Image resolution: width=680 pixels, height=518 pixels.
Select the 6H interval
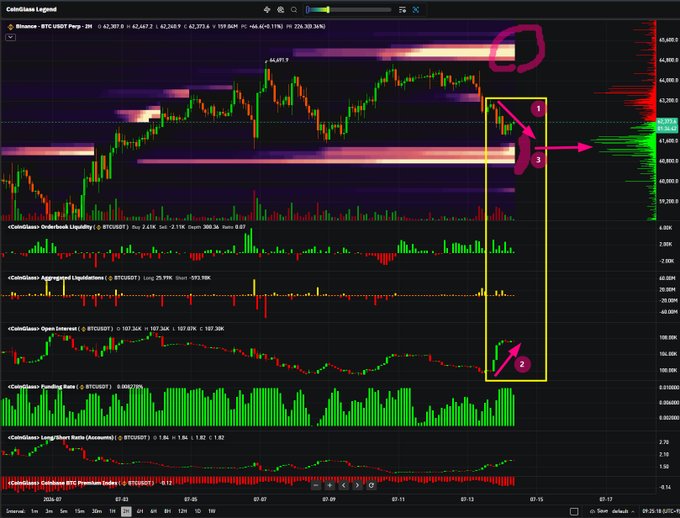pyautogui.click(x=154, y=511)
